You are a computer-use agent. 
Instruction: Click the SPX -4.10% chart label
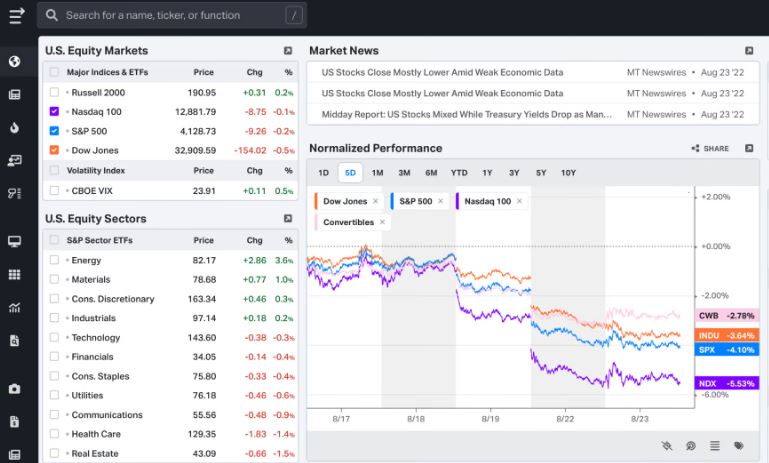[727, 350]
